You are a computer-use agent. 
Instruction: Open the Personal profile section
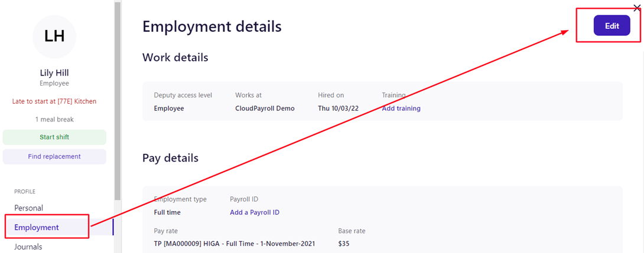coord(29,208)
